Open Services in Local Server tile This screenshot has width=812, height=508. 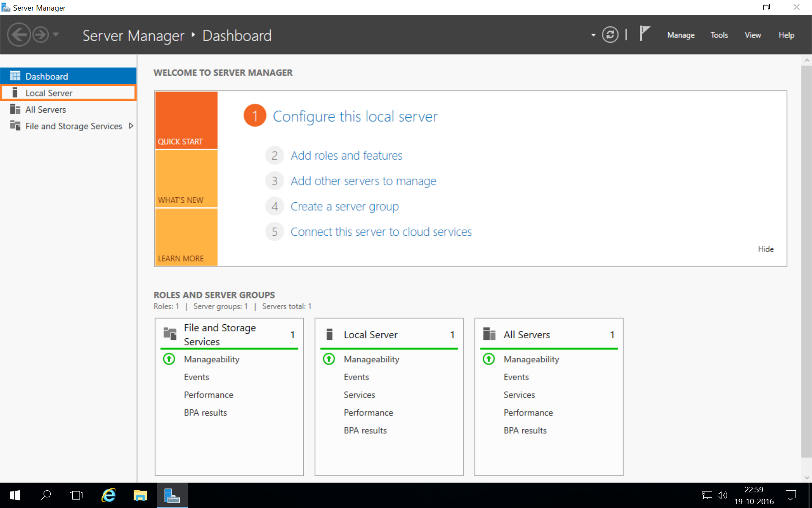[359, 395]
